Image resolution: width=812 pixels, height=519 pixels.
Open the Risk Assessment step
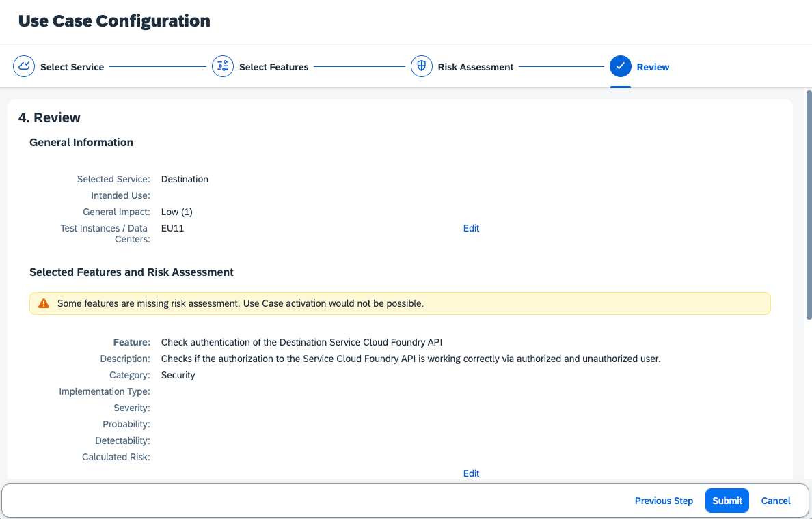click(x=476, y=66)
